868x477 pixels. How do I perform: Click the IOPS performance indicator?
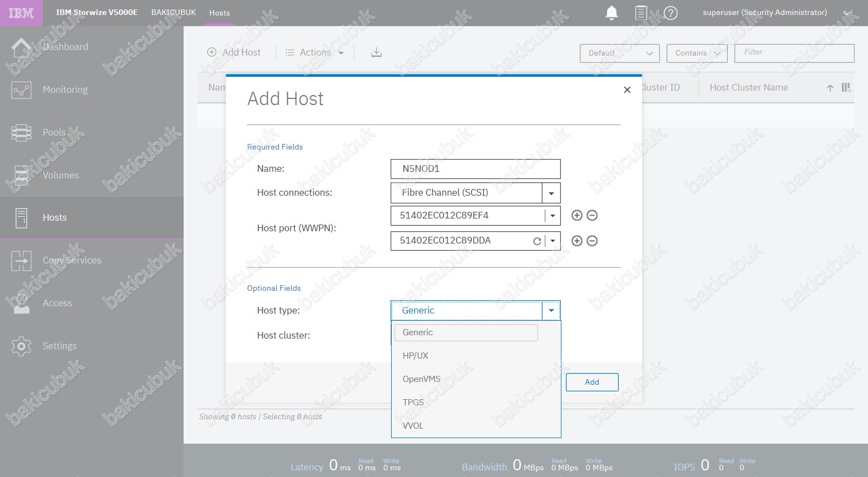[714, 465]
